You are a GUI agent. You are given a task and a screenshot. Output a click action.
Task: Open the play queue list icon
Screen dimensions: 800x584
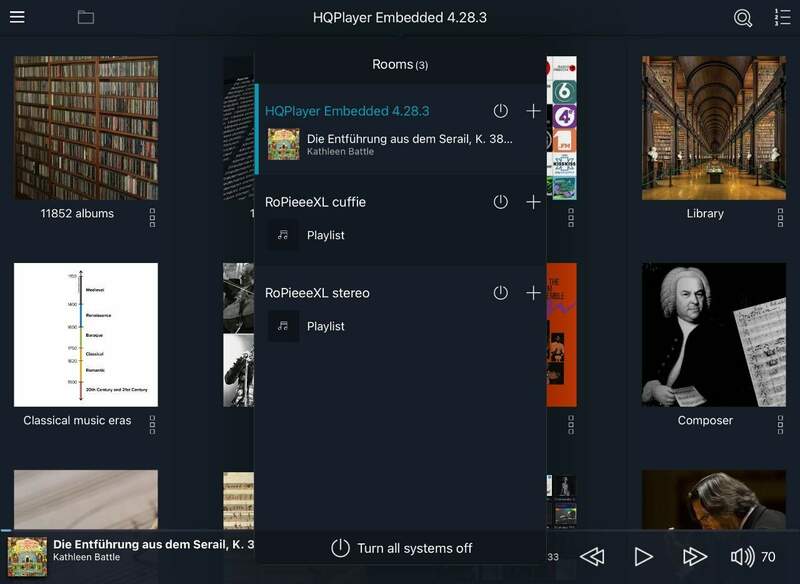(x=782, y=18)
